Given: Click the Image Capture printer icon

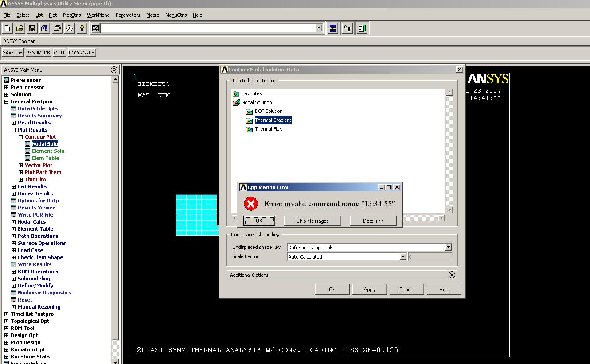Looking at the screenshot, I should pos(57,28).
